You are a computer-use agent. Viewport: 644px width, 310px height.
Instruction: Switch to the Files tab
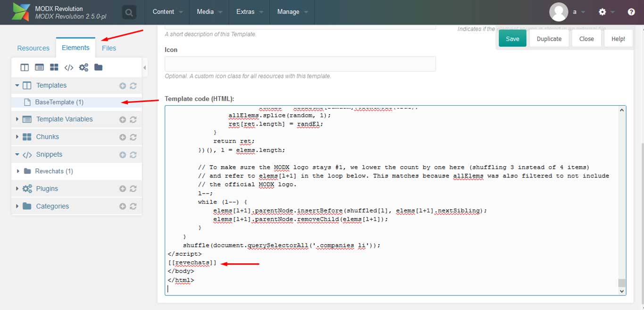[x=109, y=48]
